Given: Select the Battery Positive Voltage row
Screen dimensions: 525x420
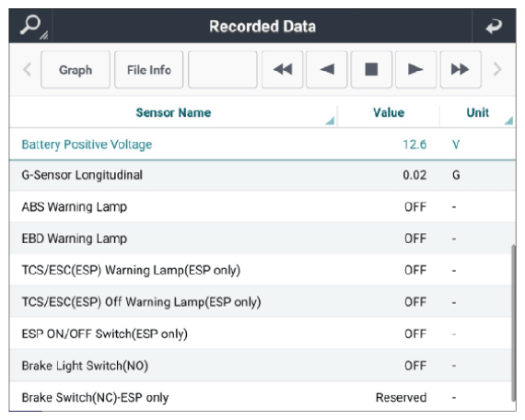Looking at the screenshot, I should 262,145.
